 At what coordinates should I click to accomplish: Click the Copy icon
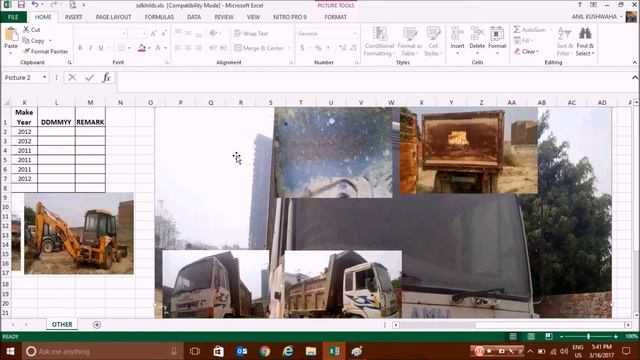pos(26,40)
